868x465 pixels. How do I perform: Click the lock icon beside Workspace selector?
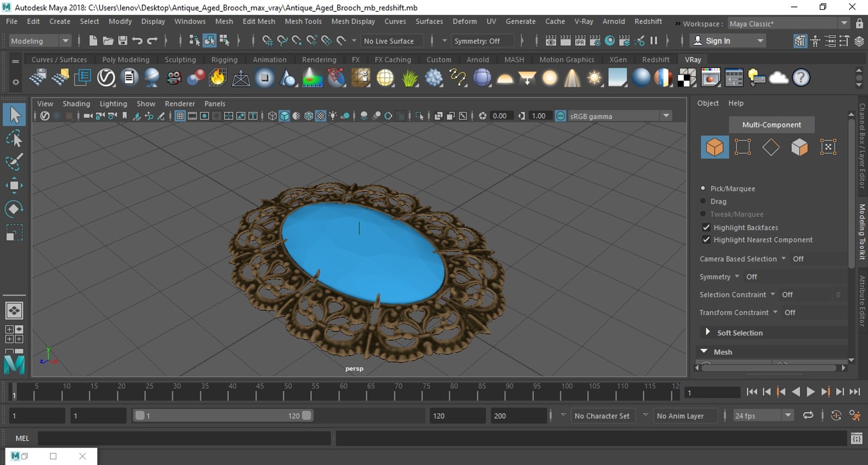click(x=859, y=24)
